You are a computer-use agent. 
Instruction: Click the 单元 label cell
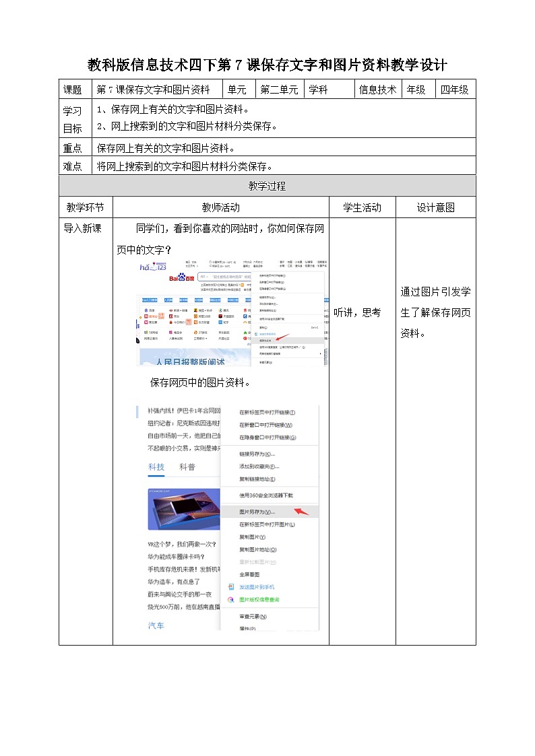point(237,90)
